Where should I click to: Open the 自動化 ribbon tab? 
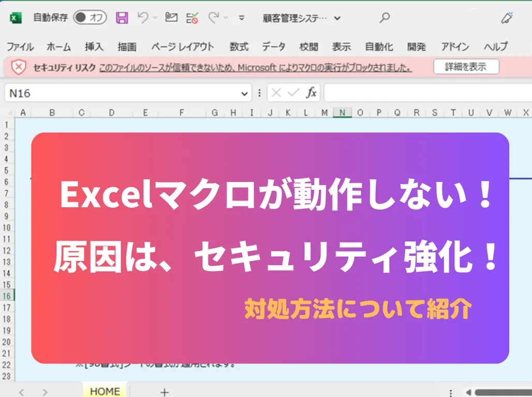[x=379, y=47]
